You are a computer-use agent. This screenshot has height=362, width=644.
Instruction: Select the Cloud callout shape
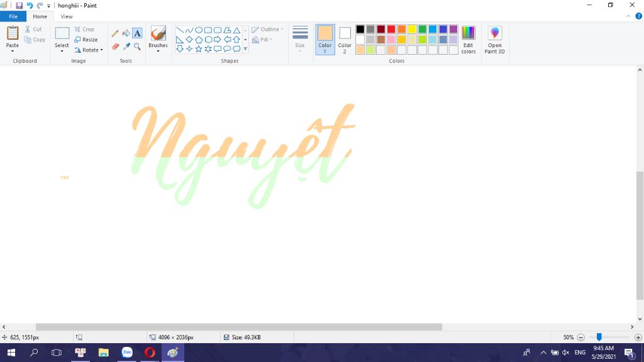tap(236, 49)
